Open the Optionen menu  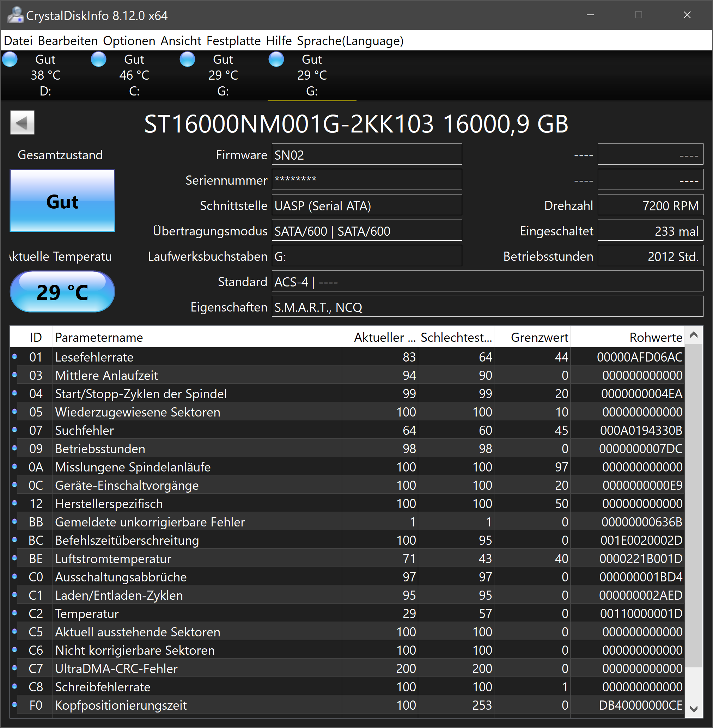(129, 41)
